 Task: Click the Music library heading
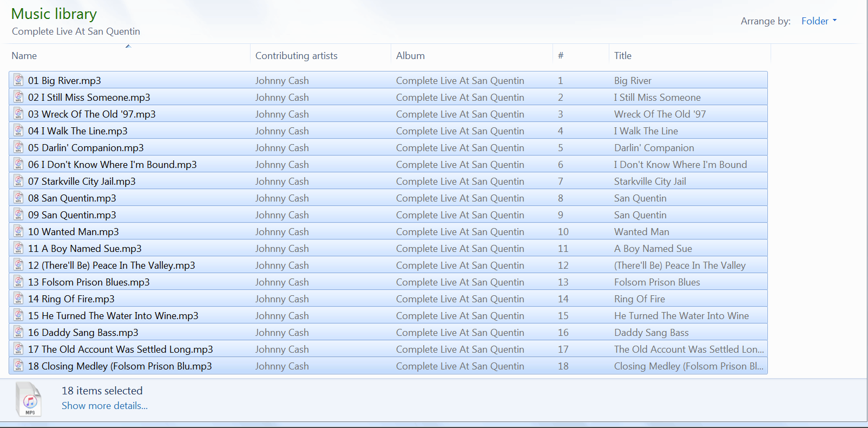[x=54, y=14]
